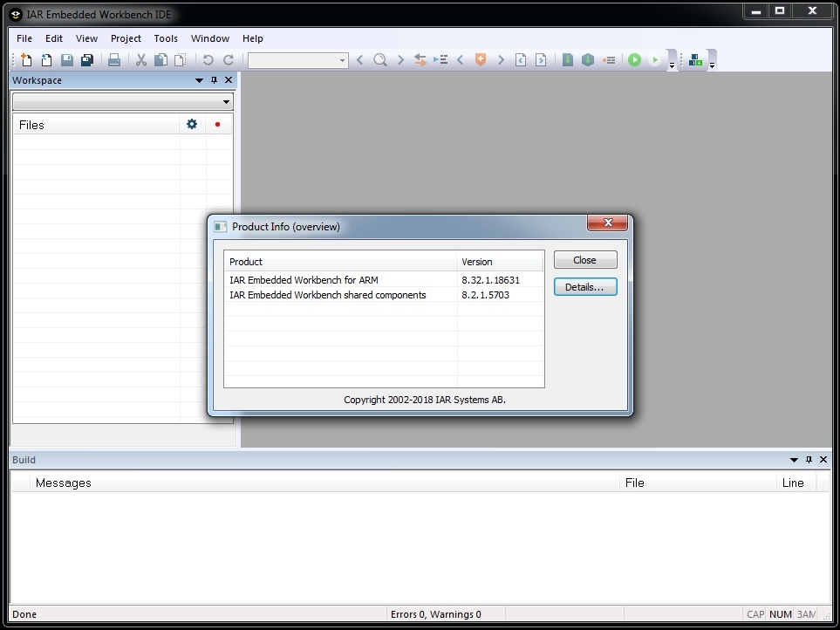Click the workspace gear settings icon
The width and height of the screenshot is (840, 630).
pyautogui.click(x=192, y=125)
